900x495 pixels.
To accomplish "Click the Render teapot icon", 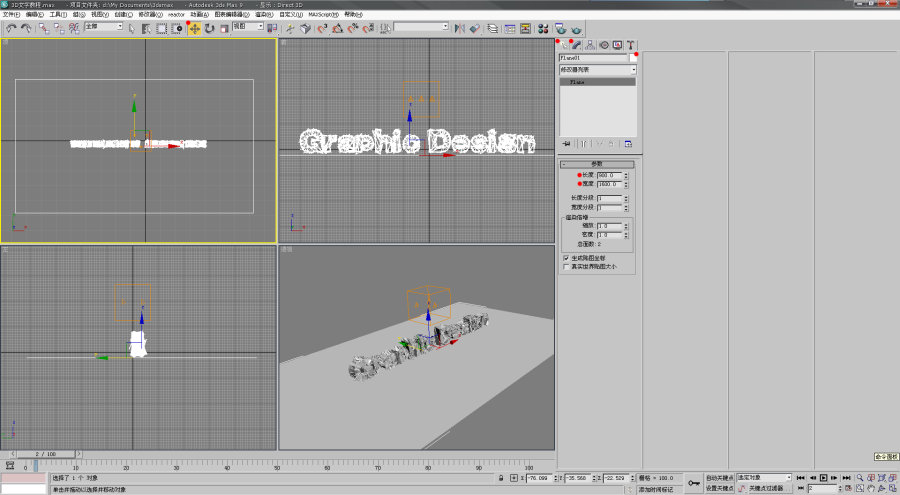I will 578,28.
